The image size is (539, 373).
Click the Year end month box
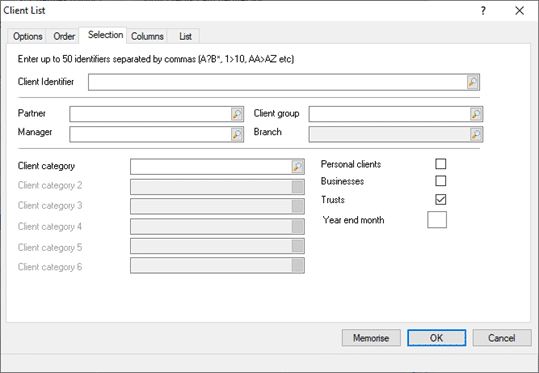437,220
